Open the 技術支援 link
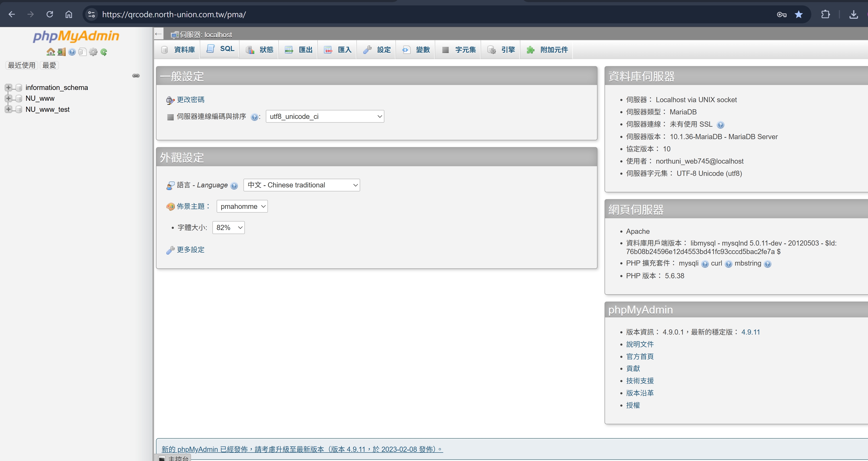Image resolution: width=868 pixels, height=461 pixels. tap(640, 381)
